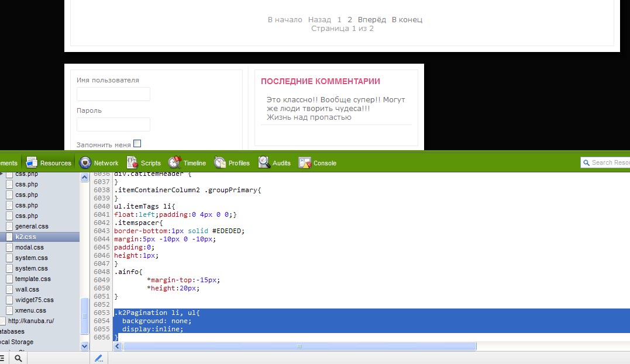Image resolution: width=630 pixels, height=364 pixels.
Task: Toggle the 'Запомнить меня' checkbox
Action: pos(137,143)
